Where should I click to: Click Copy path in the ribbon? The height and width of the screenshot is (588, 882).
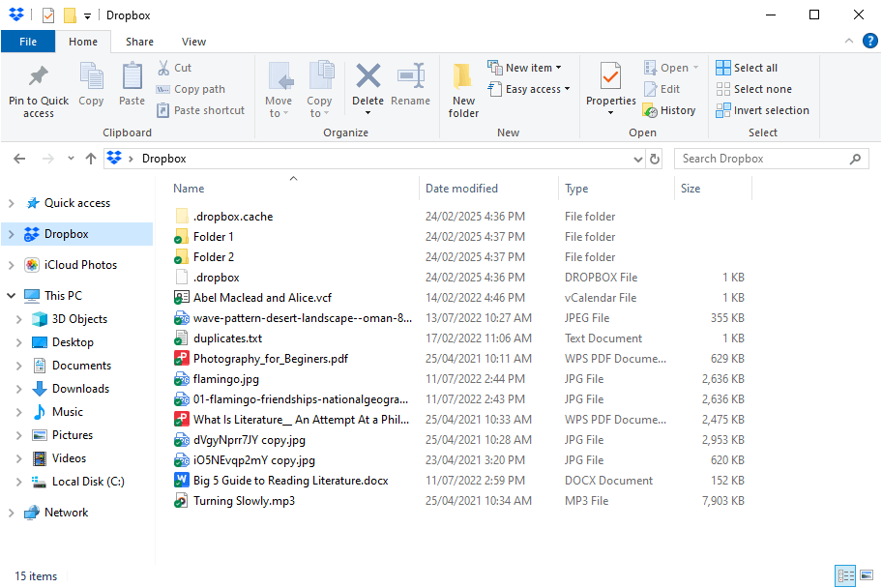[x=191, y=89]
